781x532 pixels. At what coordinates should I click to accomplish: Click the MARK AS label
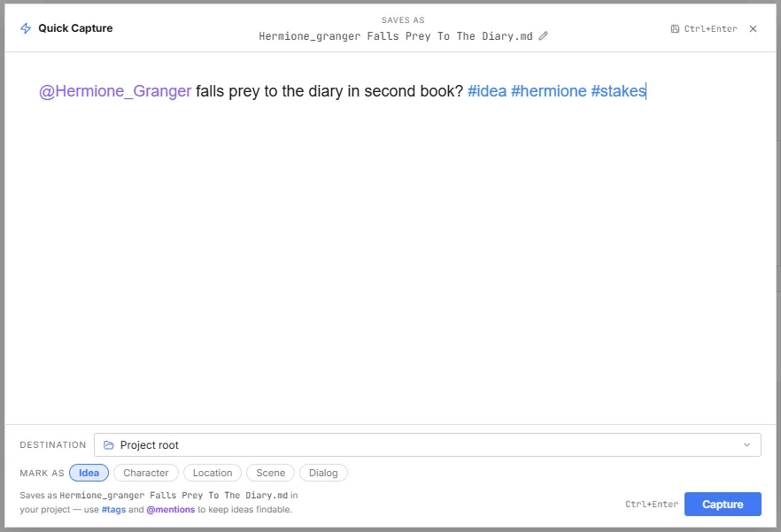[x=42, y=473]
